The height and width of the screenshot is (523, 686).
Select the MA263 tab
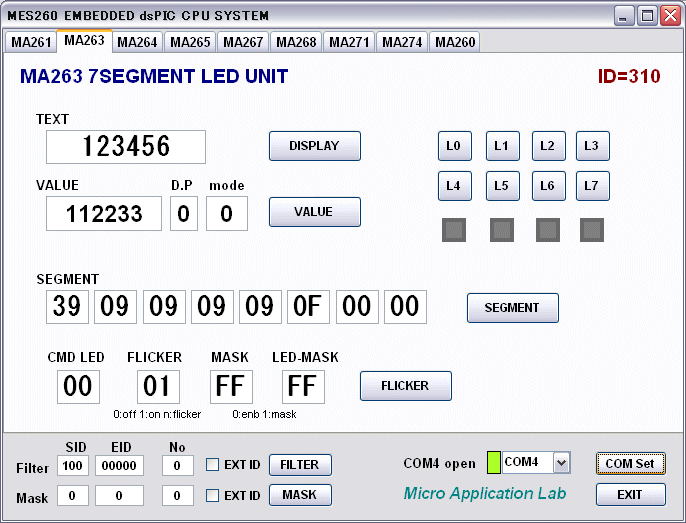coord(84,41)
